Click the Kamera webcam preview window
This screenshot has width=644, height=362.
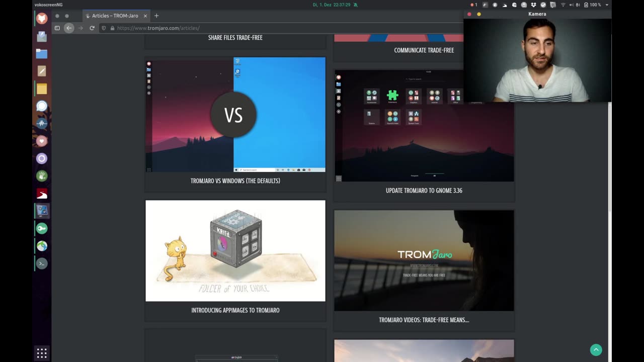pyautogui.click(x=537, y=60)
